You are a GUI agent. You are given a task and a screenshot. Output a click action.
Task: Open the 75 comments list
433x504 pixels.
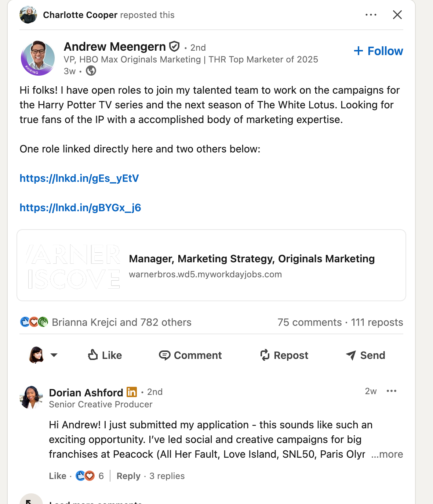coord(309,323)
